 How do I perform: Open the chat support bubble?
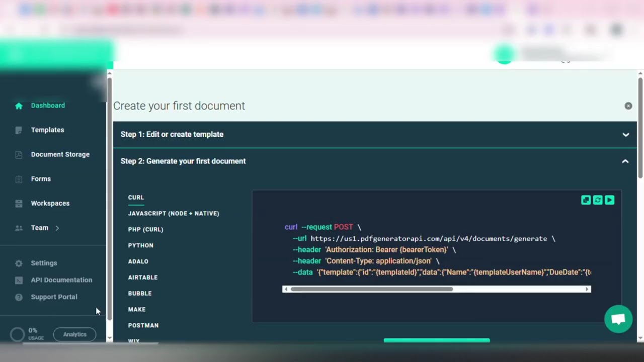click(x=618, y=319)
